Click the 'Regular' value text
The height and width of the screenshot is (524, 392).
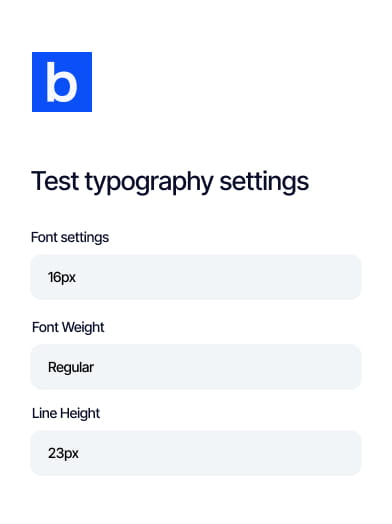click(x=71, y=368)
